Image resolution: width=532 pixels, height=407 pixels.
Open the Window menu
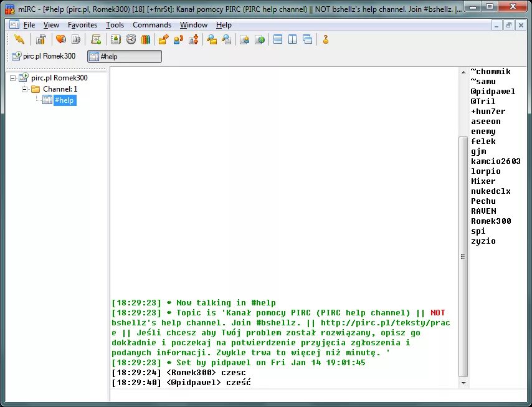(193, 25)
